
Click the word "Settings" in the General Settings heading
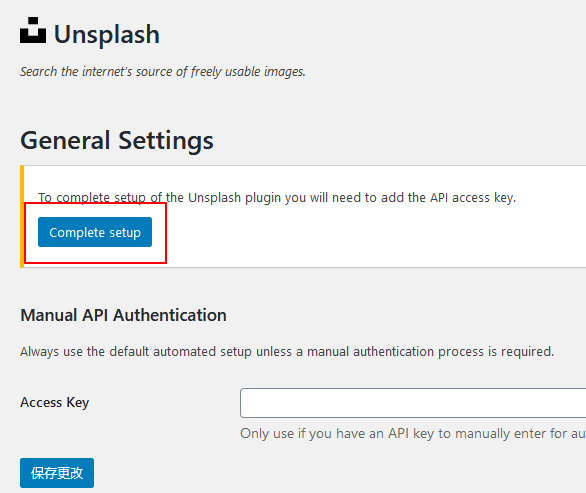(166, 141)
